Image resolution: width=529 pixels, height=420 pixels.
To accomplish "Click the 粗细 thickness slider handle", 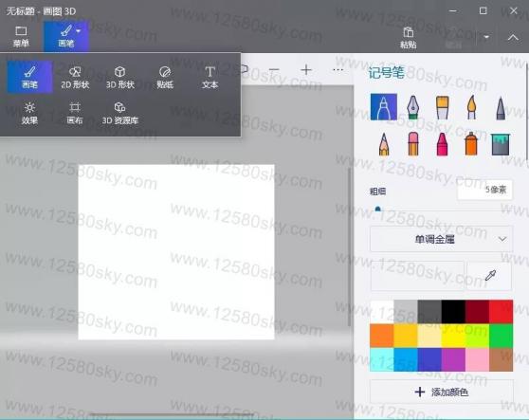I will tap(378, 210).
